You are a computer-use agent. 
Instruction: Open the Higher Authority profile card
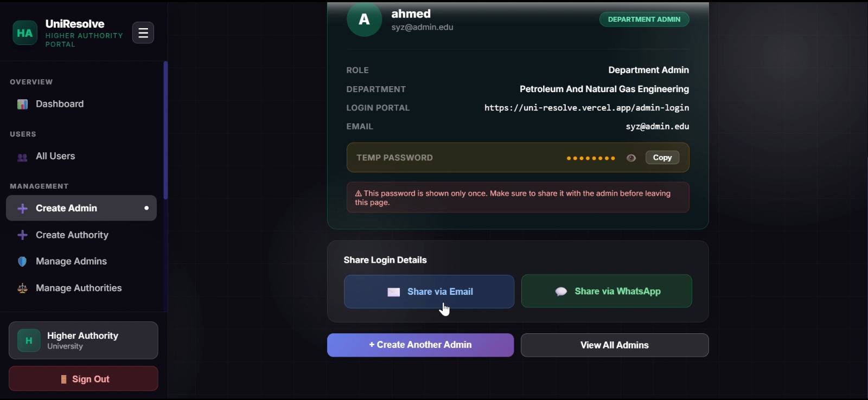(84, 340)
